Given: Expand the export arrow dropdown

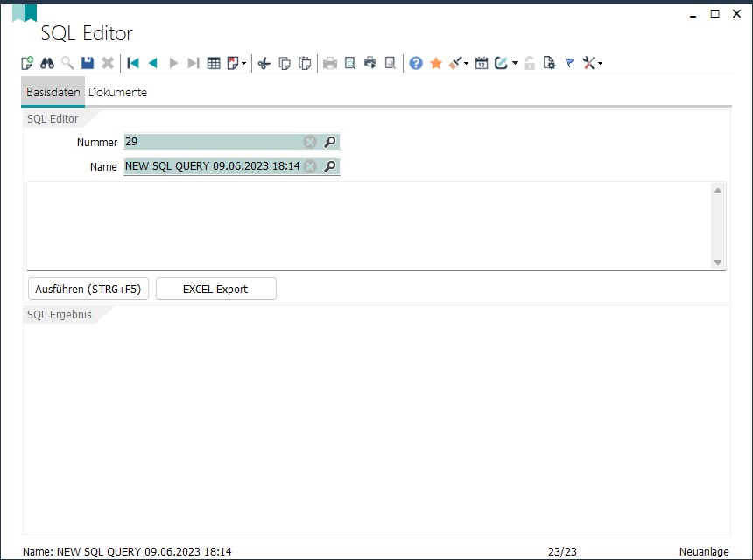Looking at the screenshot, I should (516, 63).
